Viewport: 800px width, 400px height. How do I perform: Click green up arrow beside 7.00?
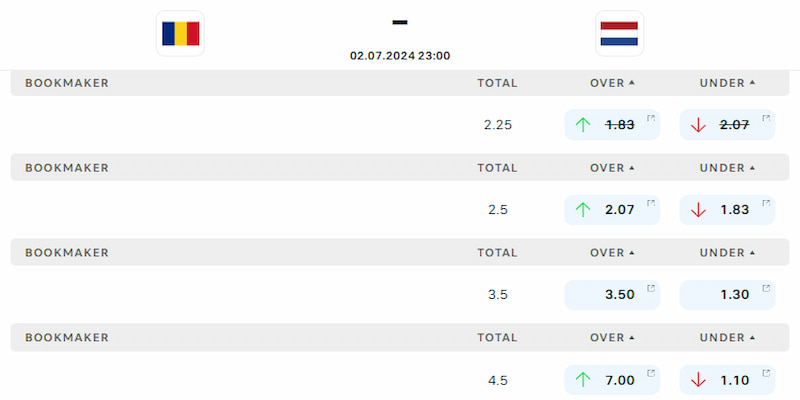[x=583, y=380]
